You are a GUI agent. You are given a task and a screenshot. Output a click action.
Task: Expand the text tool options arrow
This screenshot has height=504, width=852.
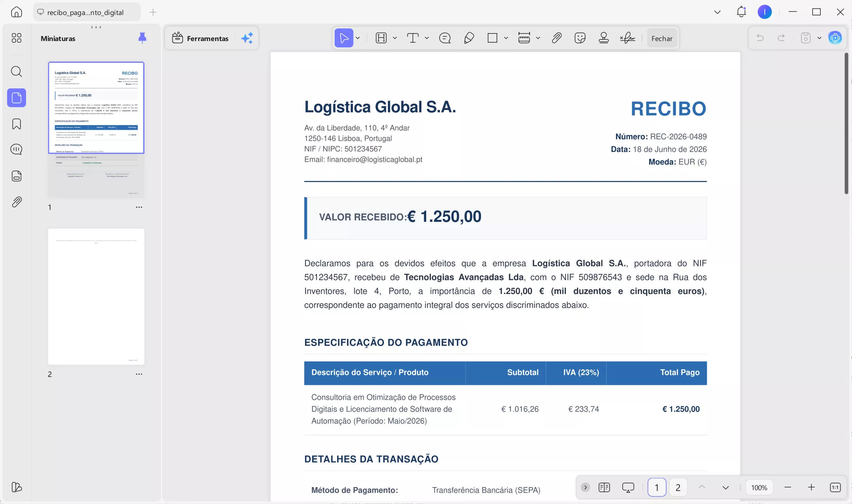427,38
